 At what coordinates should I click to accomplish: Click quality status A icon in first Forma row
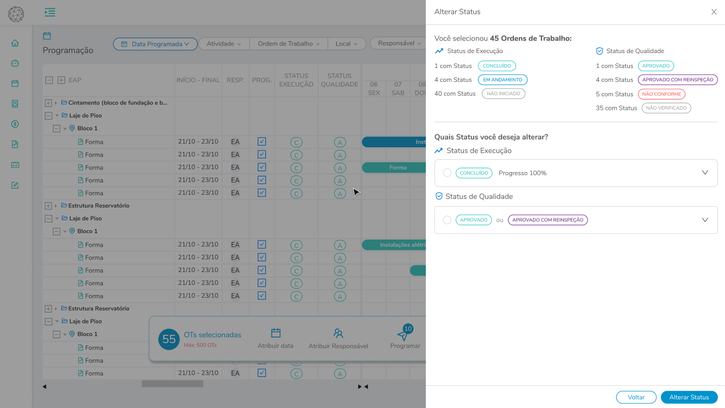(x=340, y=142)
